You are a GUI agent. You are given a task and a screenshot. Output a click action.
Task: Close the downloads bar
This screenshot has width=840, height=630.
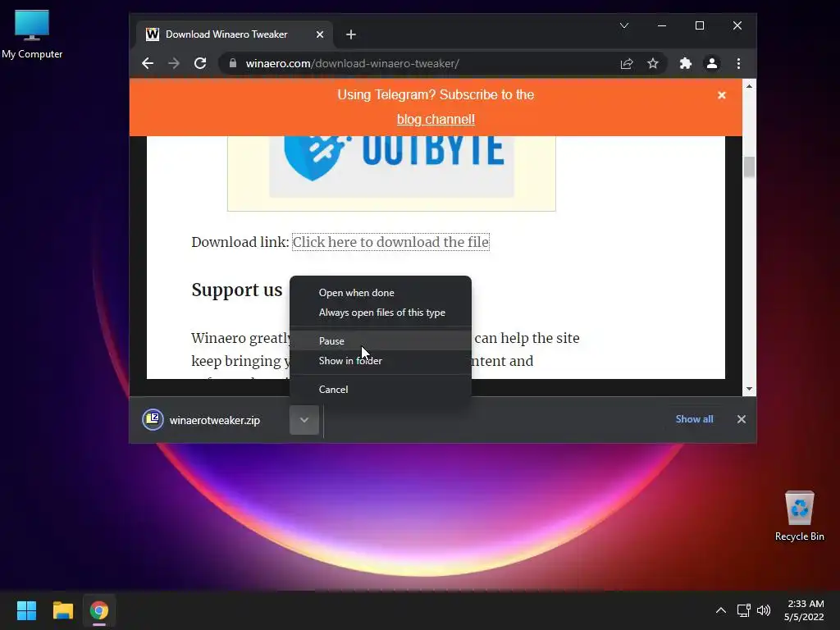point(741,419)
